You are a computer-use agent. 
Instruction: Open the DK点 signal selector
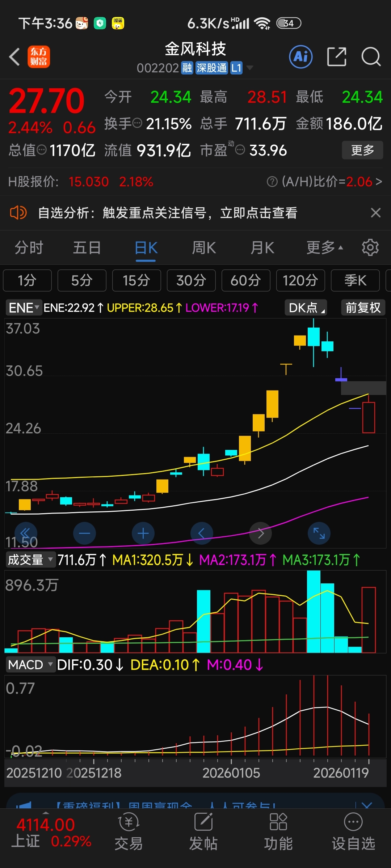(306, 307)
